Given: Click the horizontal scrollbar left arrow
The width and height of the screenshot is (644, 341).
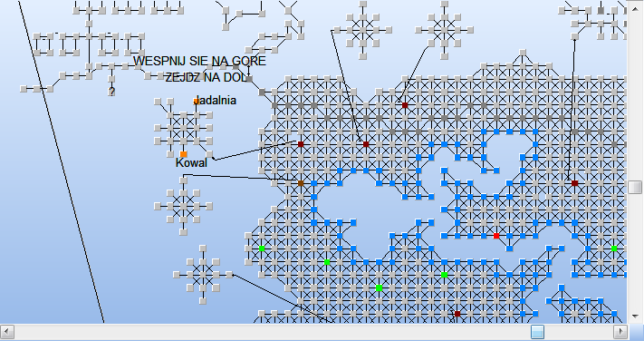Looking at the screenshot, I should [7, 332].
